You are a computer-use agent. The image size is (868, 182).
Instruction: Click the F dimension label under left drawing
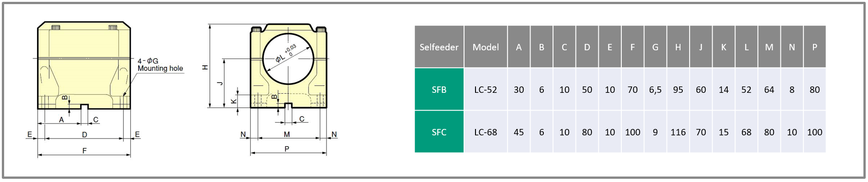(84, 150)
